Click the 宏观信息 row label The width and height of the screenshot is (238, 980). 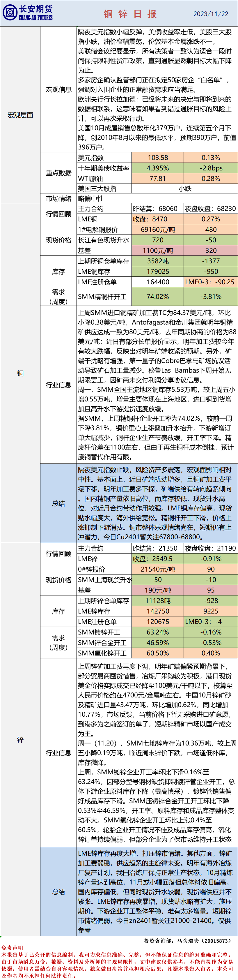click(x=58, y=89)
